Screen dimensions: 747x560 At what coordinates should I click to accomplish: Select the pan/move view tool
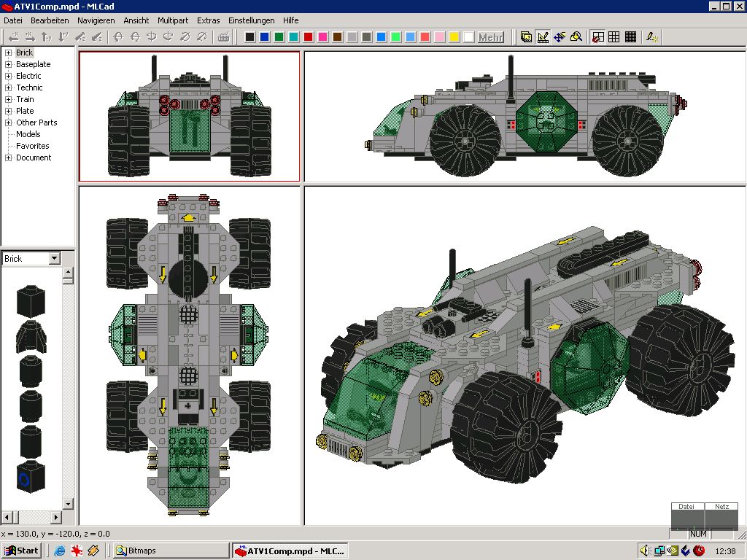[560, 36]
